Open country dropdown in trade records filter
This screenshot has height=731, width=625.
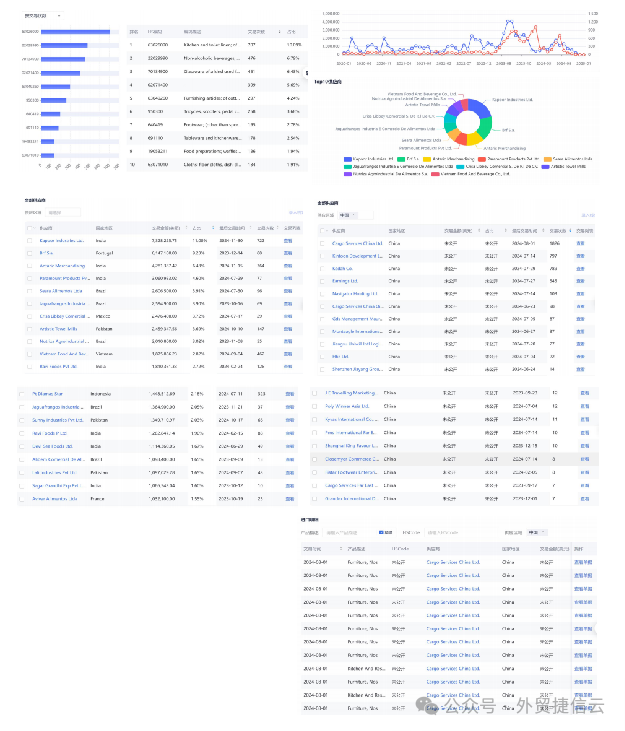[x=537, y=532]
